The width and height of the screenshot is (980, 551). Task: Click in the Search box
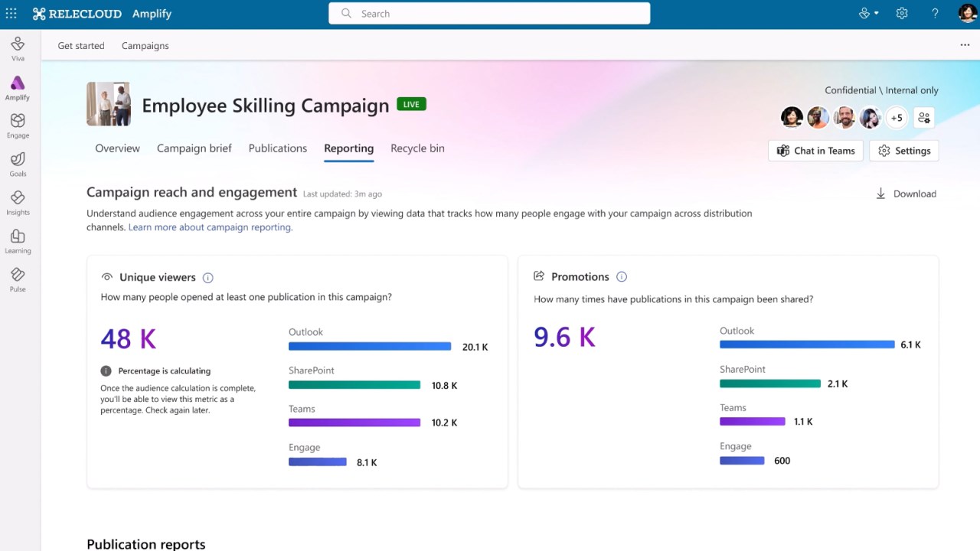[489, 14]
